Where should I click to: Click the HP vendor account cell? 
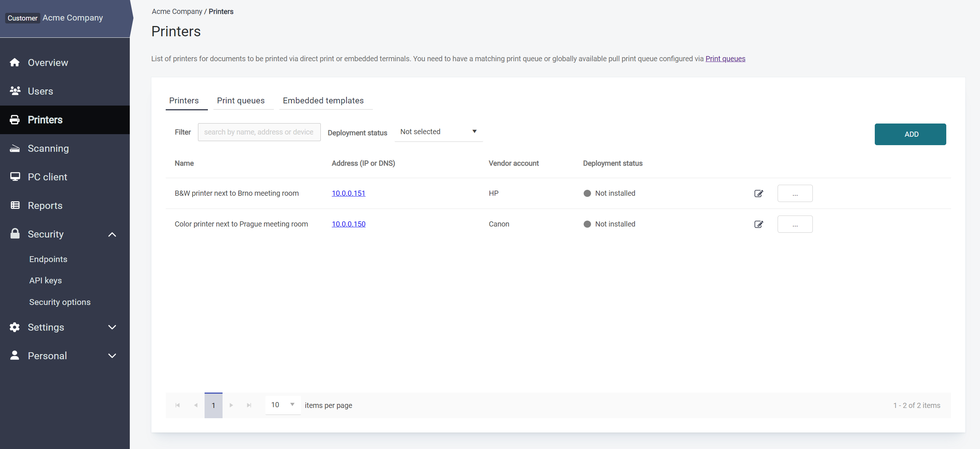pyautogui.click(x=493, y=193)
